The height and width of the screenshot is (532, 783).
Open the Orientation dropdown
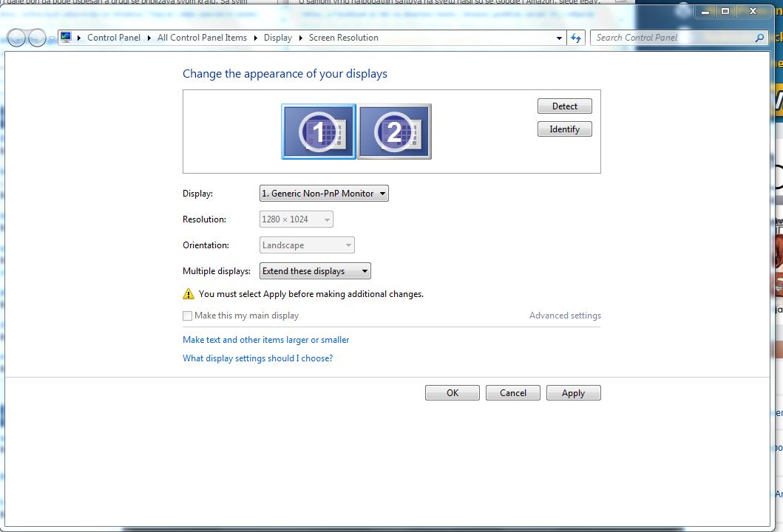pos(307,245)
